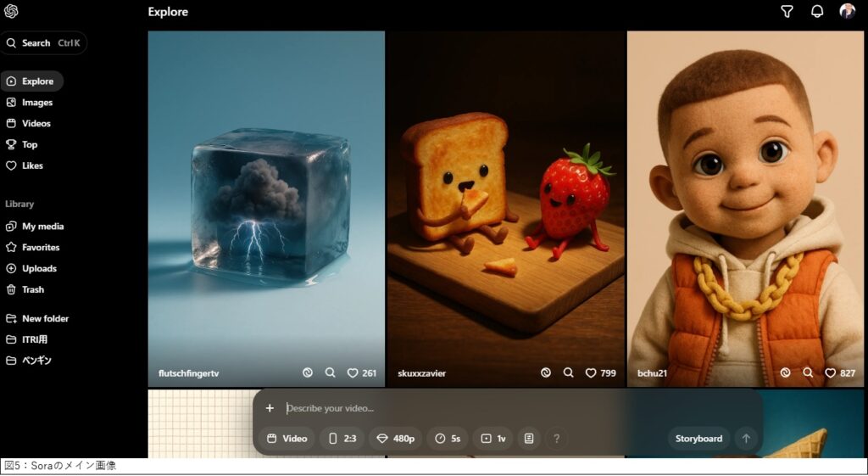Click the plus icon to attach media

point(270,408)
